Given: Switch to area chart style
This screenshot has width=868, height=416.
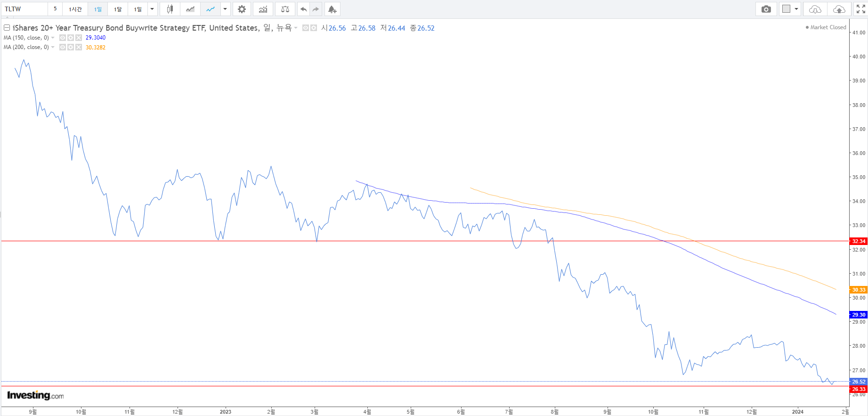Looking at the screenshot, I should (190, 9).
